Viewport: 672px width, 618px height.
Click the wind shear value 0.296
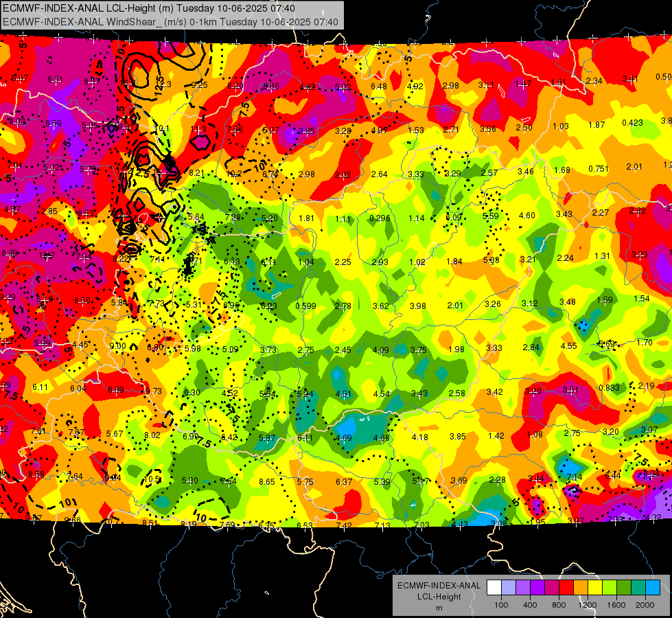pyautogui.click(x=380, y=218)
